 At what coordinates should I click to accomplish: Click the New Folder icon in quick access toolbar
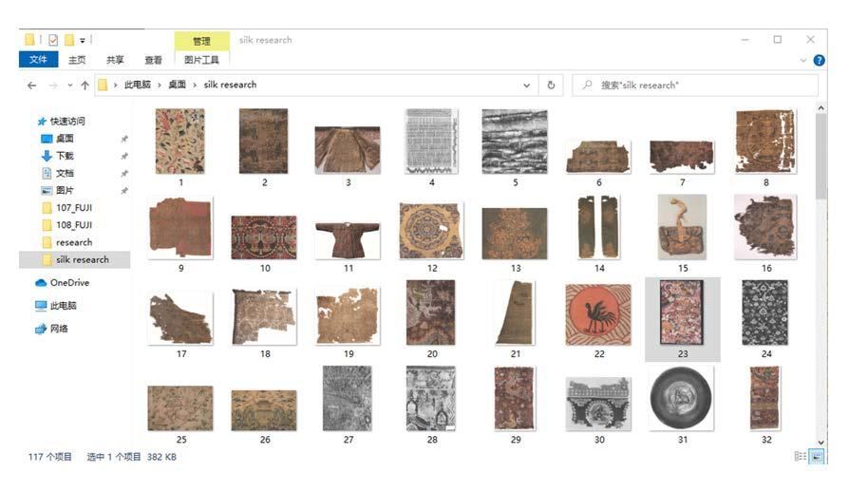69,40
